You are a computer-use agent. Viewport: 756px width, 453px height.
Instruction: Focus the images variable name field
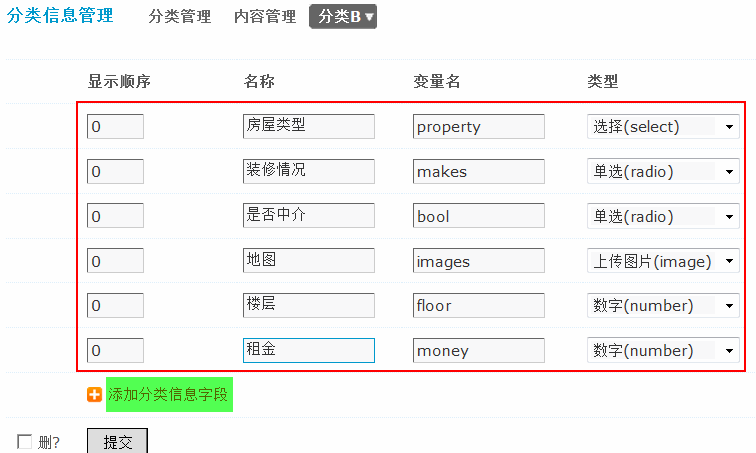[479, 262]
